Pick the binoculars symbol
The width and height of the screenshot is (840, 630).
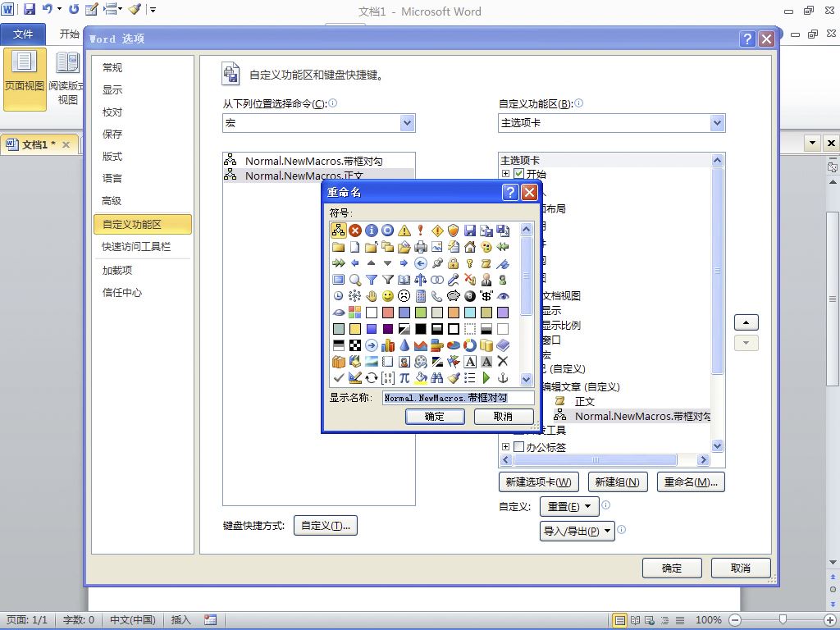437,377
